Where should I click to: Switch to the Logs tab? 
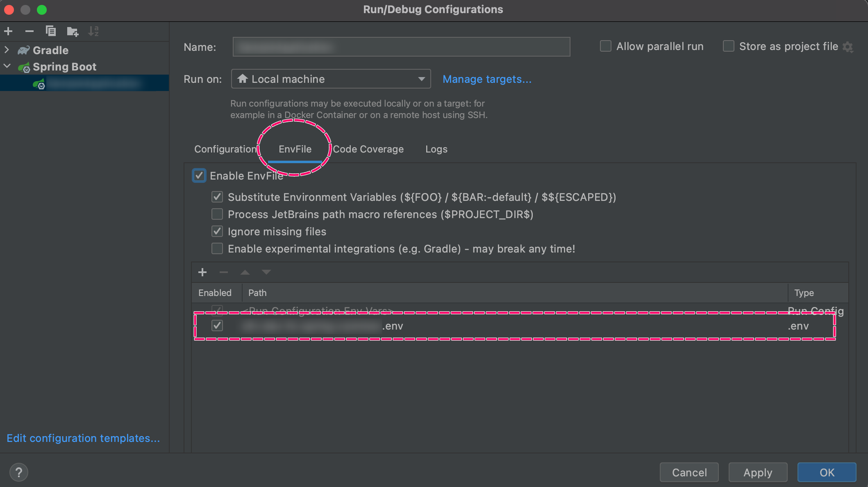pos(436,149)
